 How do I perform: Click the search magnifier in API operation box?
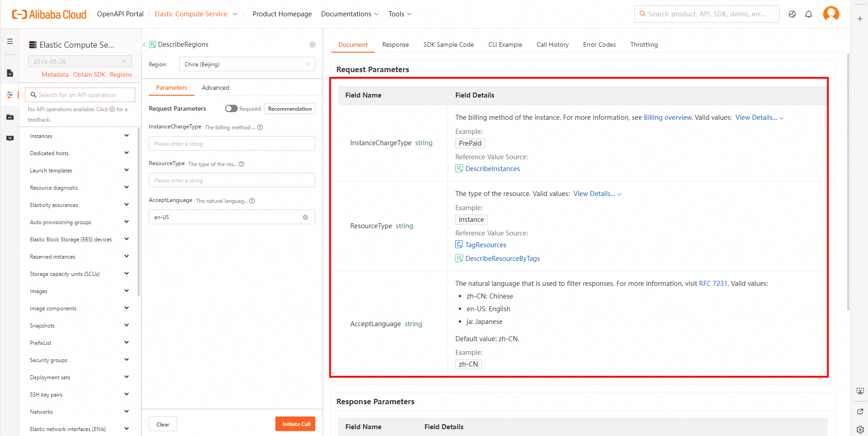point(34,95)
